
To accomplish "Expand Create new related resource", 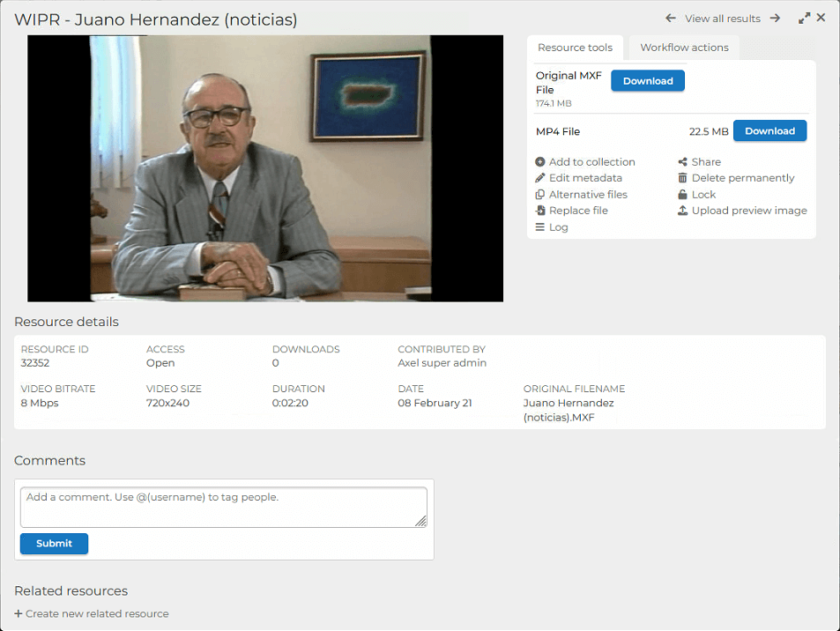I will pos(92,614).
